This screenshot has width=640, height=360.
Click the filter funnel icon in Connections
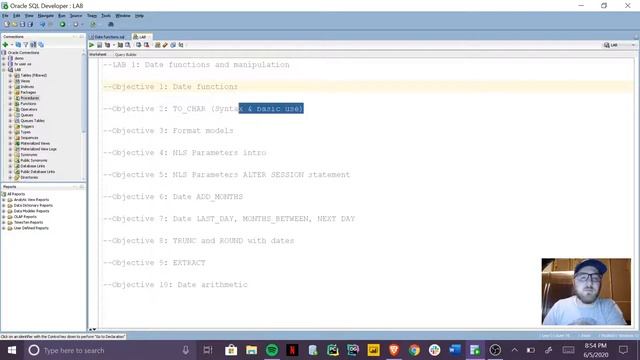pos(26,44)
